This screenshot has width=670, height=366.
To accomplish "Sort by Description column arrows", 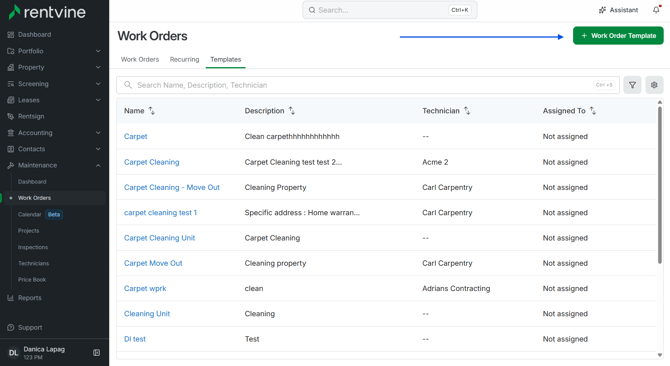I will point(292,111).
